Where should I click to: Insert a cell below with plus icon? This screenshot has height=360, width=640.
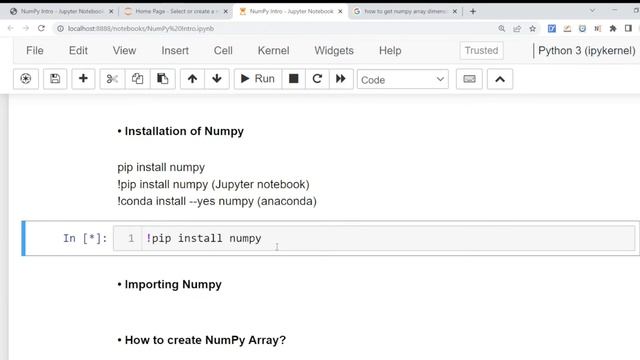[83, 79]
